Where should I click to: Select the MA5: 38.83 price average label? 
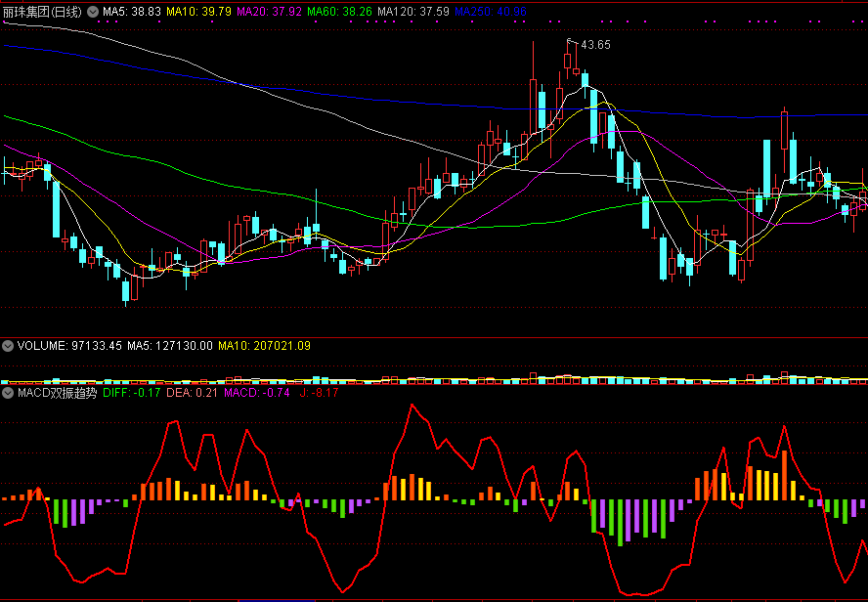(132, 12)
